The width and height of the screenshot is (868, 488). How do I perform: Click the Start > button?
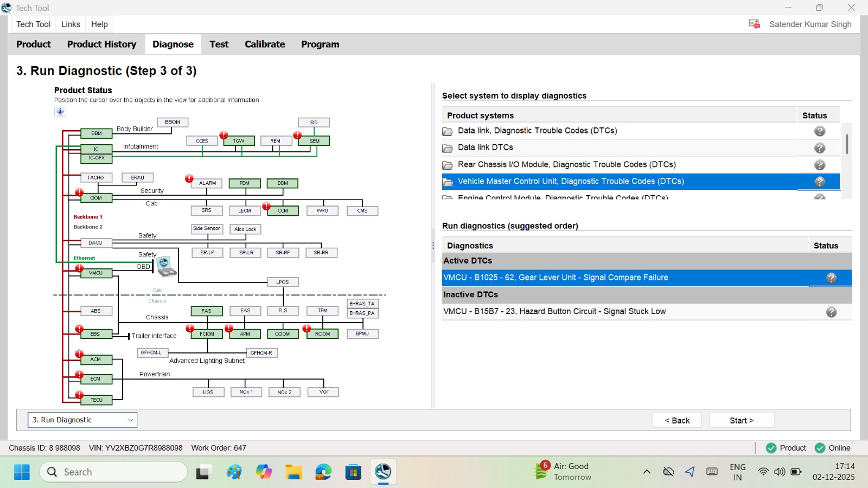742,420
